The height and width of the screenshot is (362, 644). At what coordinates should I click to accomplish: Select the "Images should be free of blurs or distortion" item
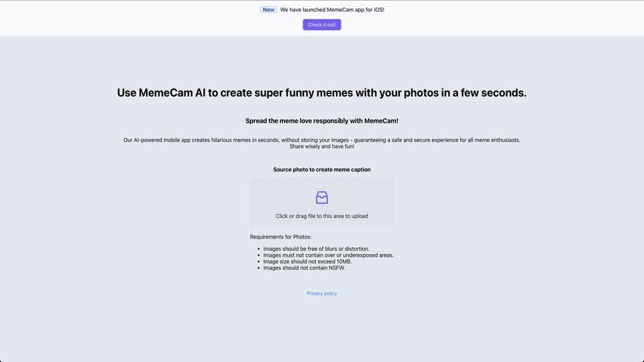316,249
